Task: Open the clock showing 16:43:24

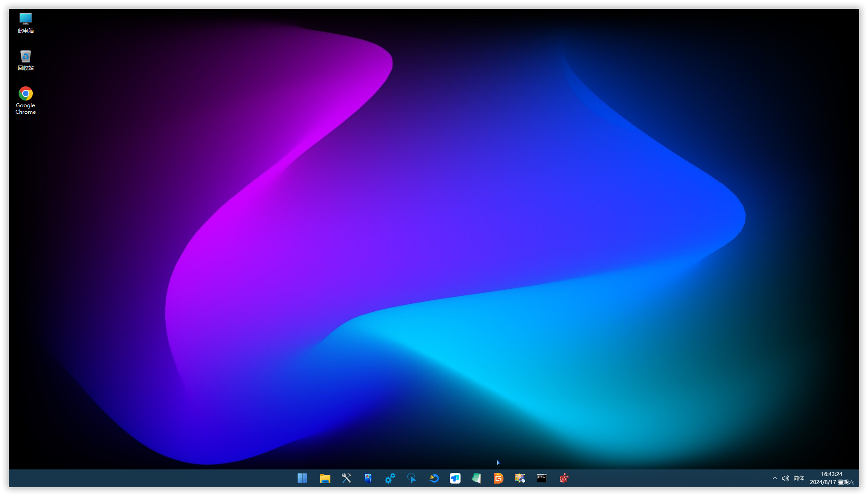Action: coord(832,474)
